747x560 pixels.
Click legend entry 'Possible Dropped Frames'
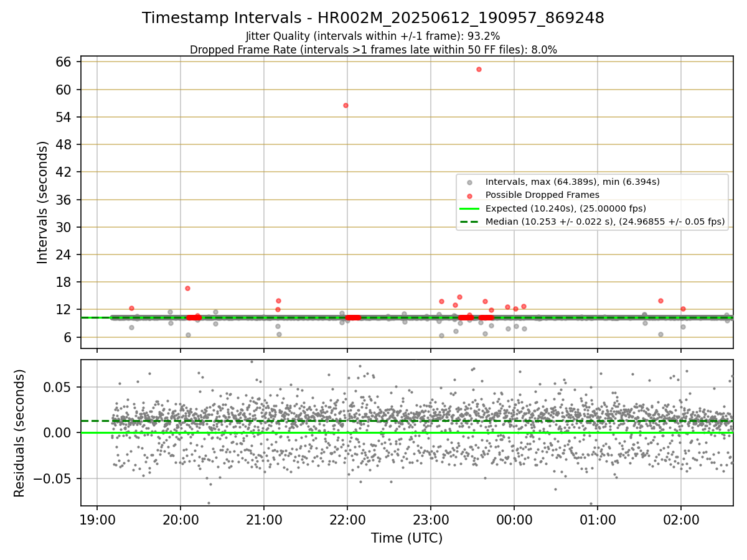(x=542, y=195)
